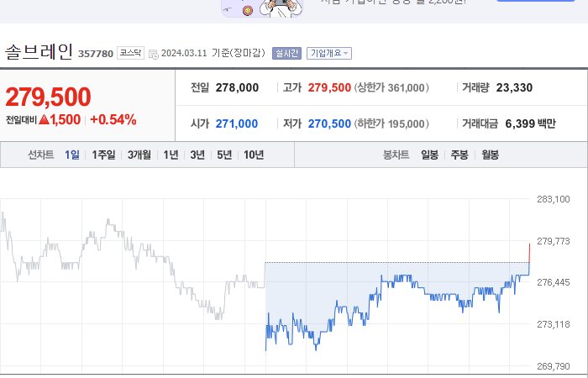The height and width of the screenshot is (378, 588).
Task: Click the 코스닥 market badge
Action: (x=130, y=53)
